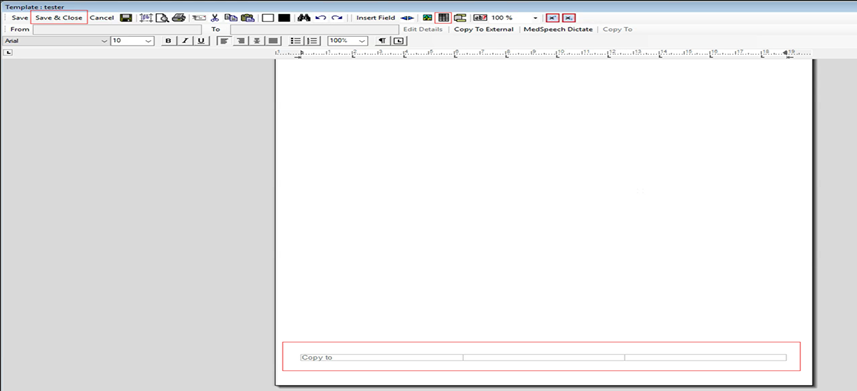Open the 100 % zoom dropdown arrow
The height and width of the screenshot is (391, 857).
536,18
